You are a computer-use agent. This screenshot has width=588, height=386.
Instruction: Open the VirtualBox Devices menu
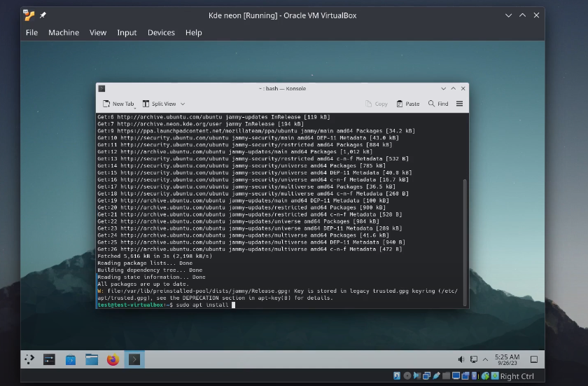point(161,32)
